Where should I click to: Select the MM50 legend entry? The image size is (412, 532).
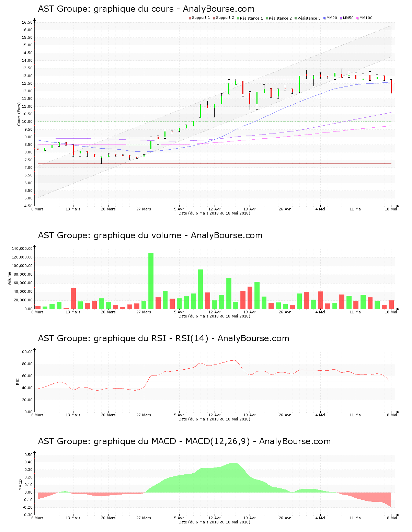coord(347,18)
